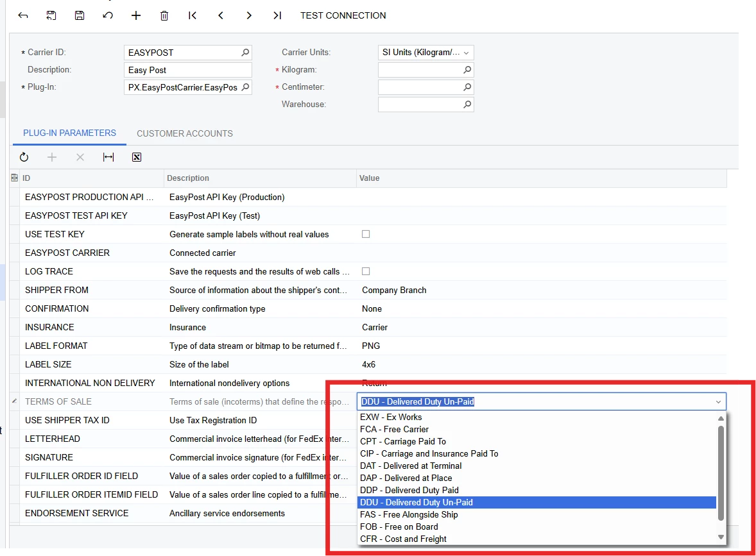Viewport: 756px width, 556px height.
Task: Select CIP - Carriage and Insurance Paid To
Action: tap(537, 454)
